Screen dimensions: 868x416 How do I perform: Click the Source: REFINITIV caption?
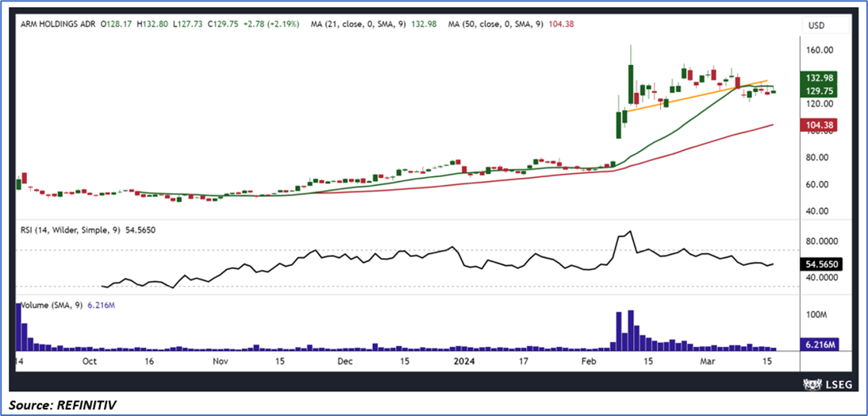(63, 406)
